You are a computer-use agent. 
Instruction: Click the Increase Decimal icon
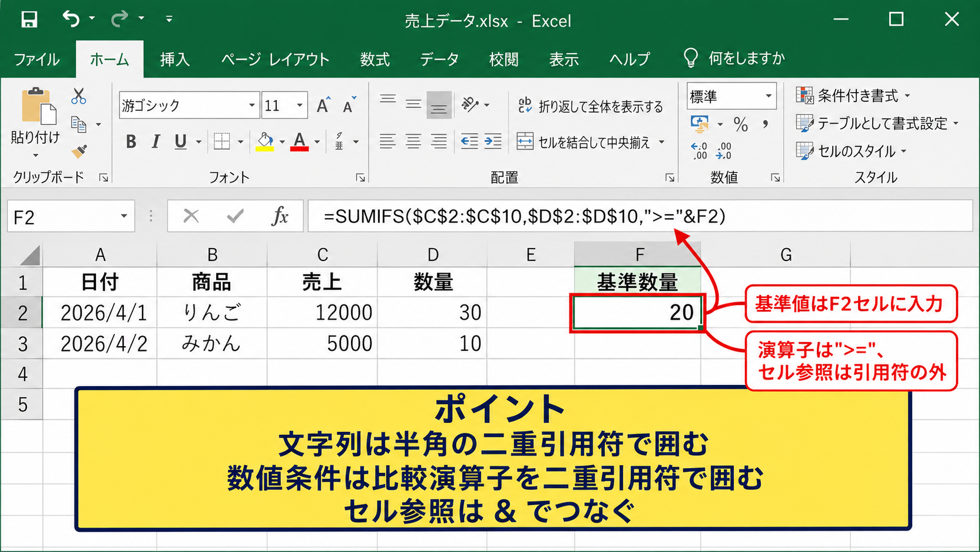click(699, 151)
